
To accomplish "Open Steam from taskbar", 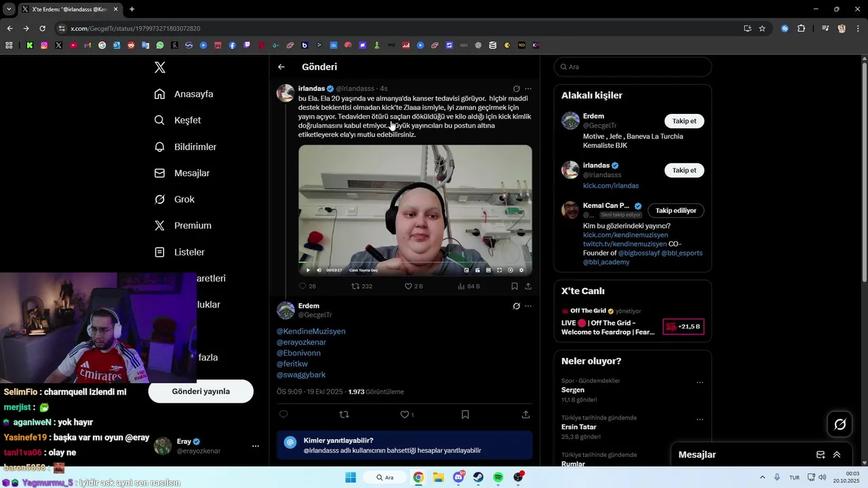I will (x=478, y=477).
